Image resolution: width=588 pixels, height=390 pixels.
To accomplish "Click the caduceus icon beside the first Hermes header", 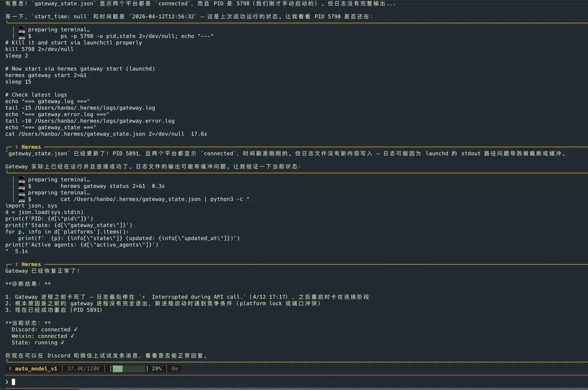I will [17, 147].
